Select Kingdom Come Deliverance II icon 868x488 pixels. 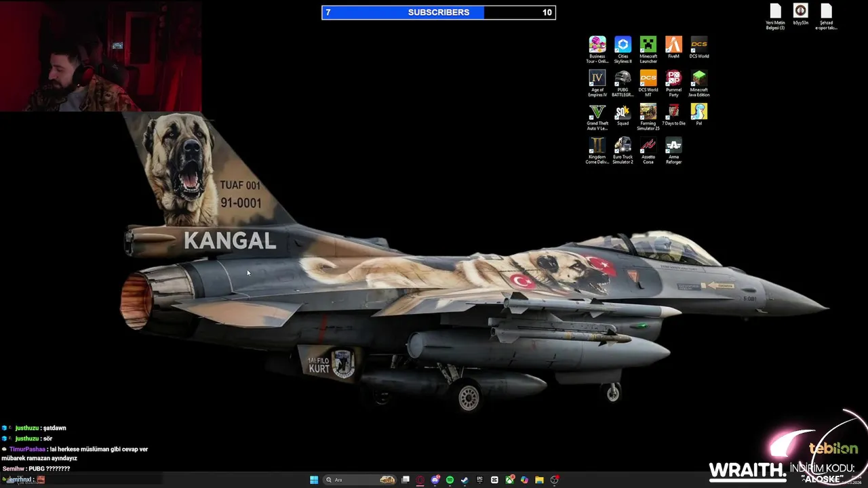597,150
